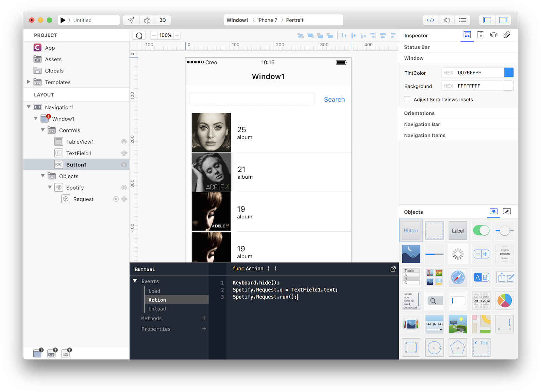541x392 pixels.
Task: Expand the Templates folder
Action: (29, 82)
